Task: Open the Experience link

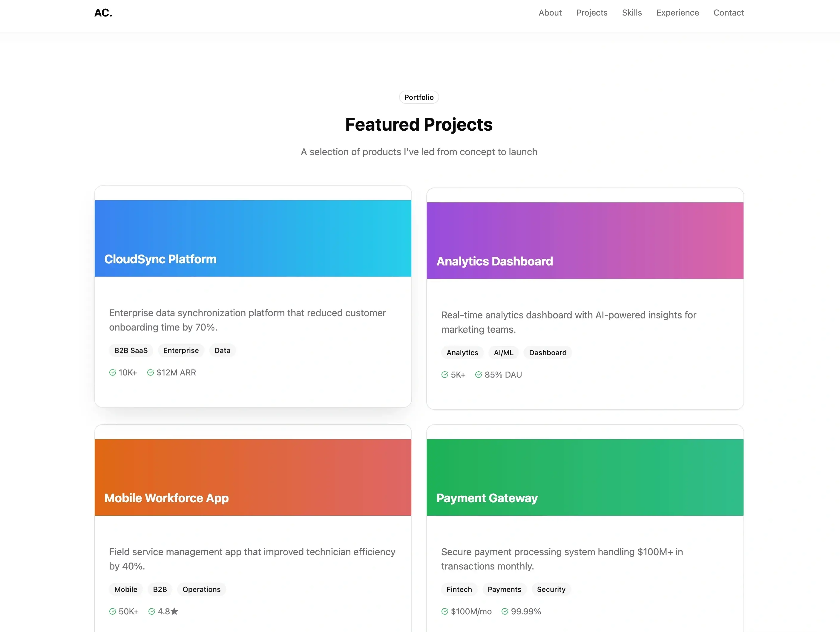Action: tap(677, 13)
